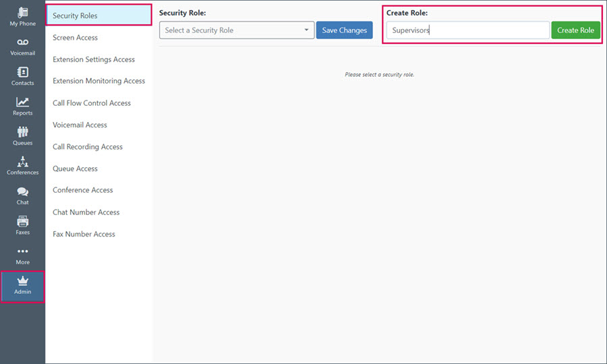
Task: Open the Fax Number Access section
Action: [84, 234]
